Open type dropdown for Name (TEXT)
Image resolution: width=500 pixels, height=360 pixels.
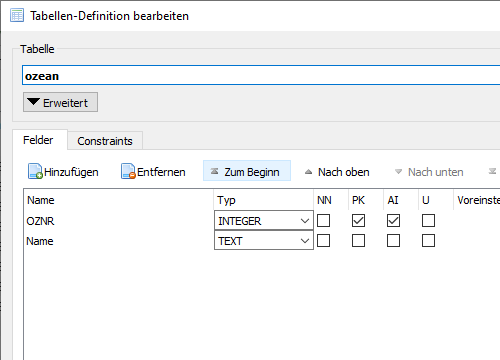264,240
